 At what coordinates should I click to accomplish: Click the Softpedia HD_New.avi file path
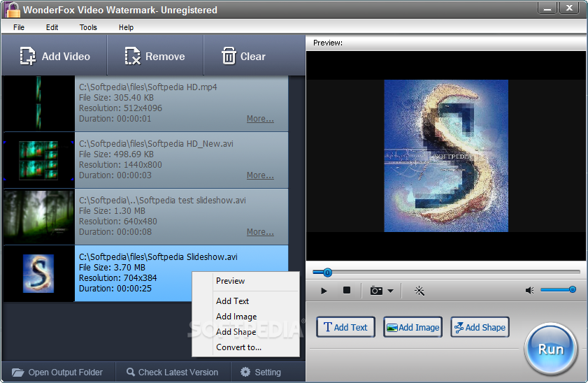[156, 143]
